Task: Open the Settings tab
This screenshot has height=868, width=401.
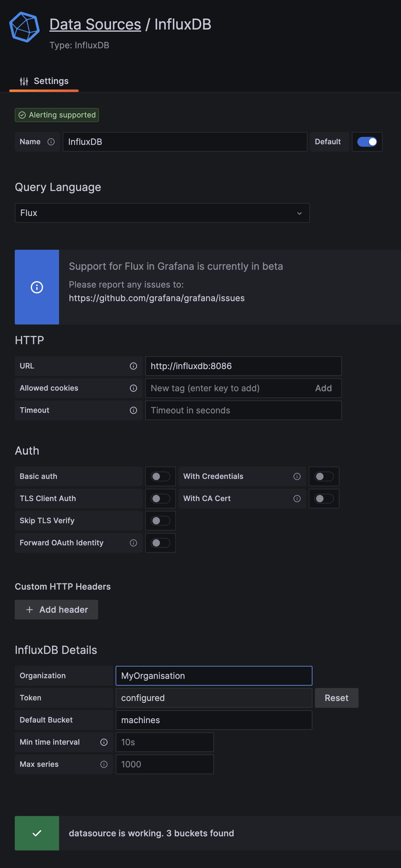Action: coord(44,81)
